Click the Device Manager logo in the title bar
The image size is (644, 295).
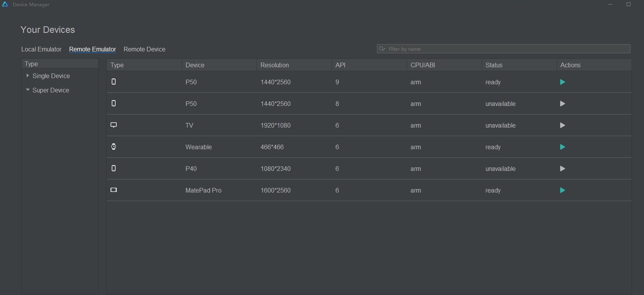pyautogui.click(x=5, y=4)
